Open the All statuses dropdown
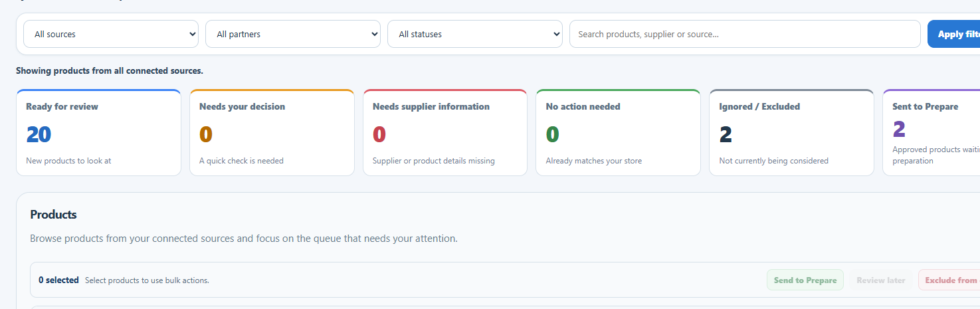 [x=475, y=34]
